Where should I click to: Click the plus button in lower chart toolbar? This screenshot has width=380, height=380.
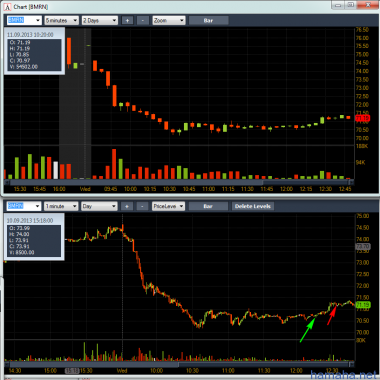click(127, 206)
